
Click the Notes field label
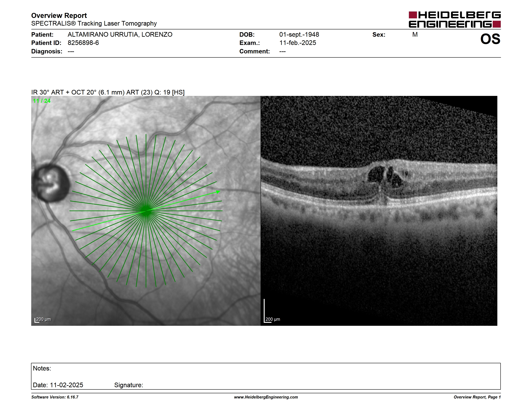[x=42, y=368]
